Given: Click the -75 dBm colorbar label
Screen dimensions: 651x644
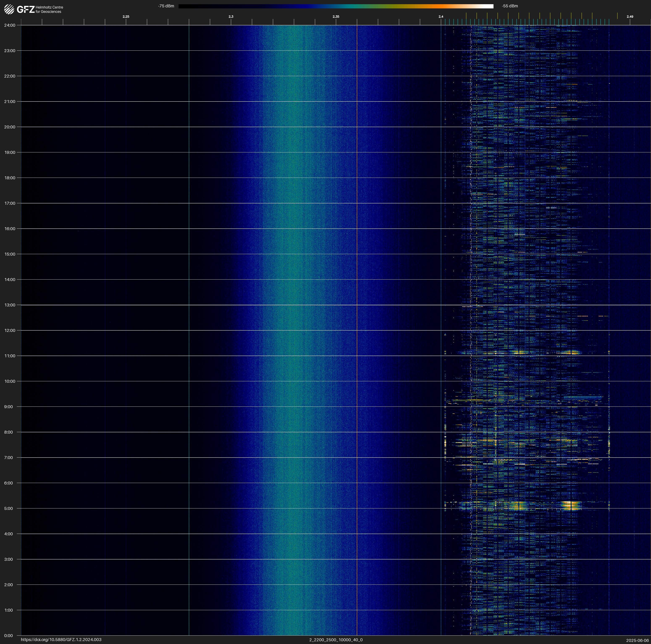Looking at the screenshot, I should 166,6.
